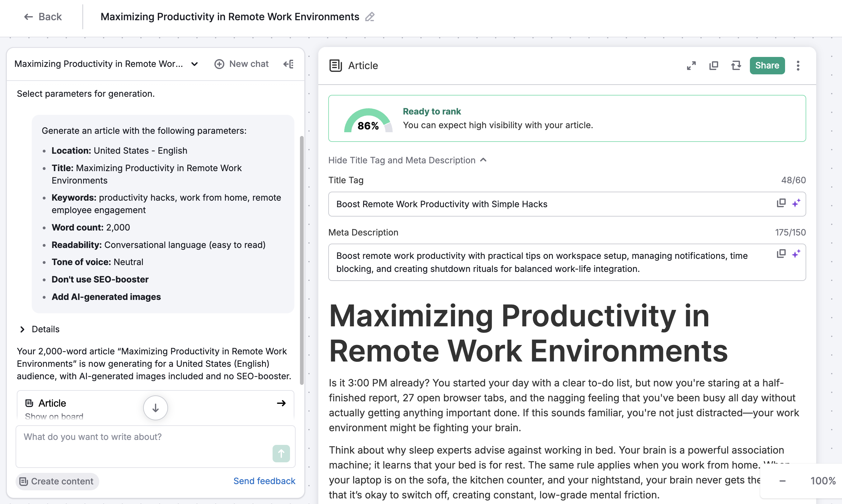Image resolution: width=842 pixels, height=504 pixels.
Task: Copy the Meta Description text
Action: coord(781,254)
